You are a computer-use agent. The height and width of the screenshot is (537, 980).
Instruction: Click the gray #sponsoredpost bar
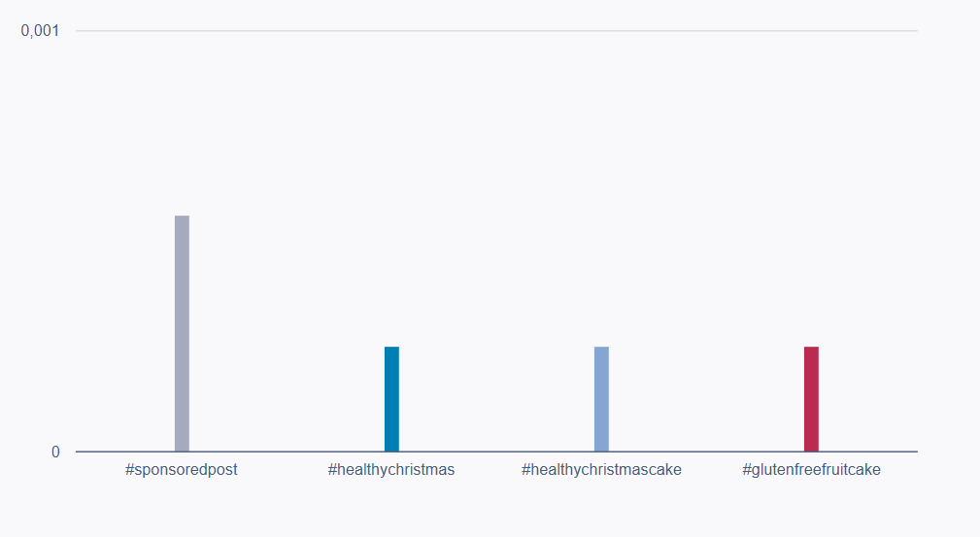(x=182, y=333)
